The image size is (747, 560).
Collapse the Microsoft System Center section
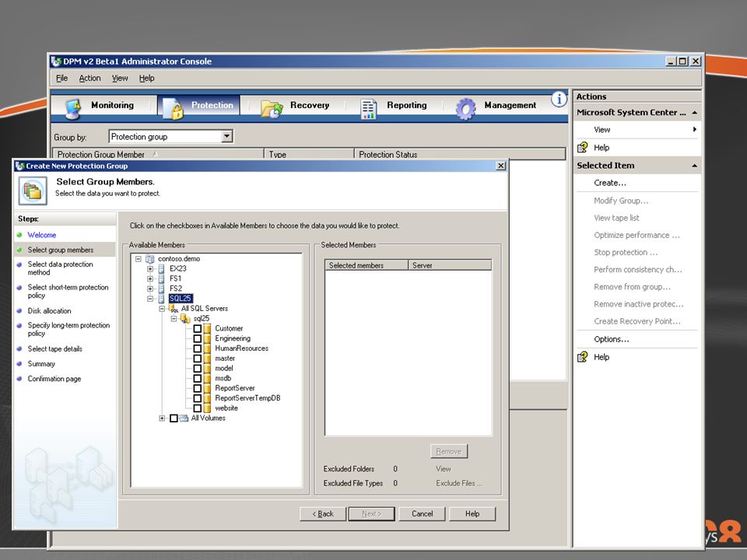point(695,113)
